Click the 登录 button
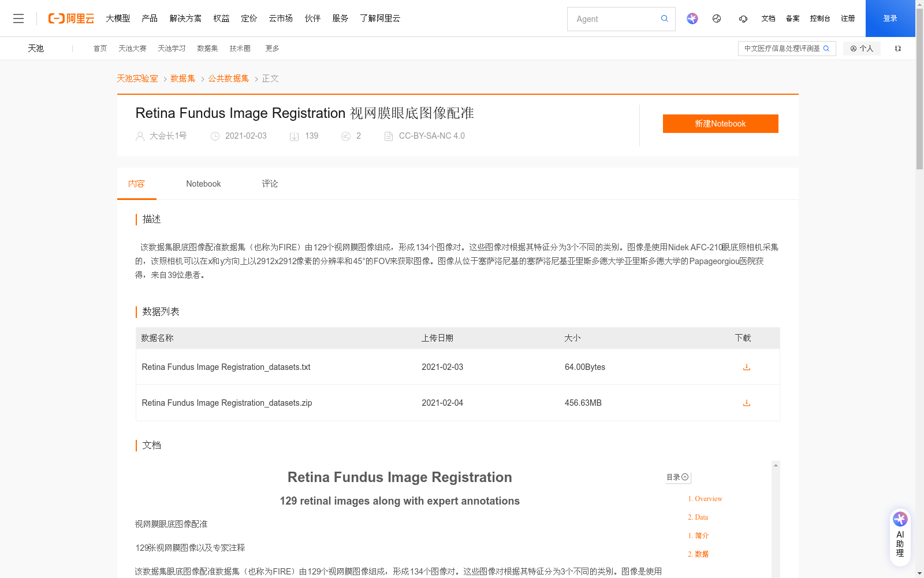 890,18
